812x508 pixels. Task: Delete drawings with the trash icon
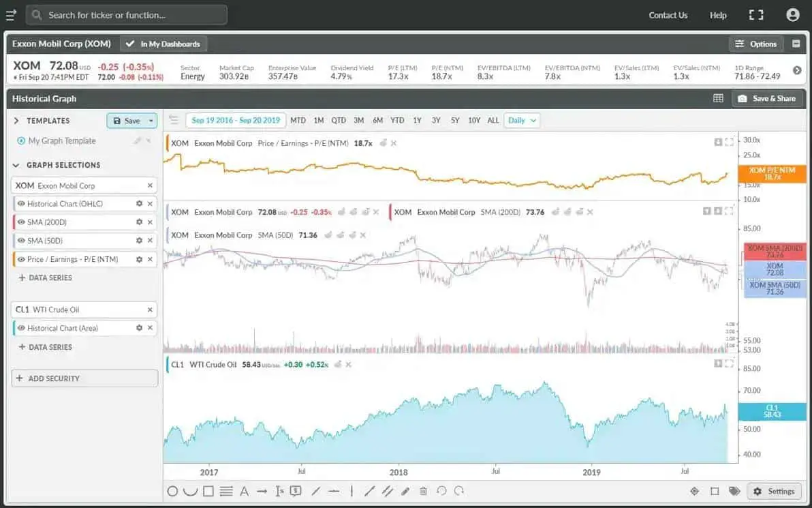click(x=423, y=492)
